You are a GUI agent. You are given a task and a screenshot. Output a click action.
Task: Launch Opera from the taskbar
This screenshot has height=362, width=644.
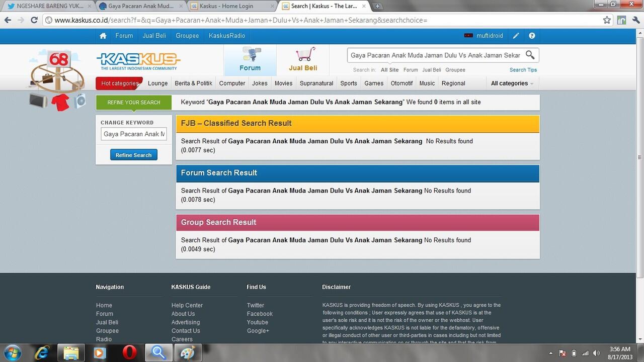(x=130, y=353)
